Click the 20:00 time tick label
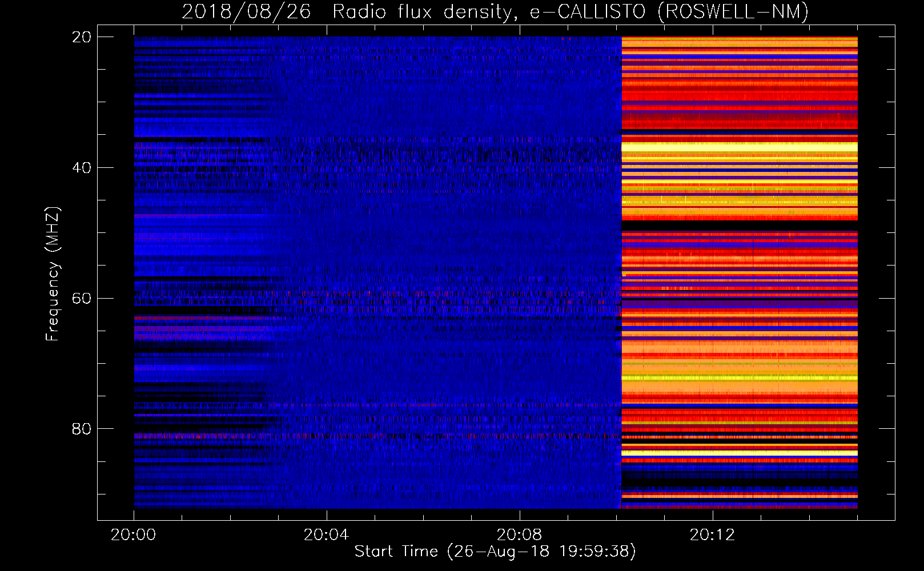 tap(134, 535)
